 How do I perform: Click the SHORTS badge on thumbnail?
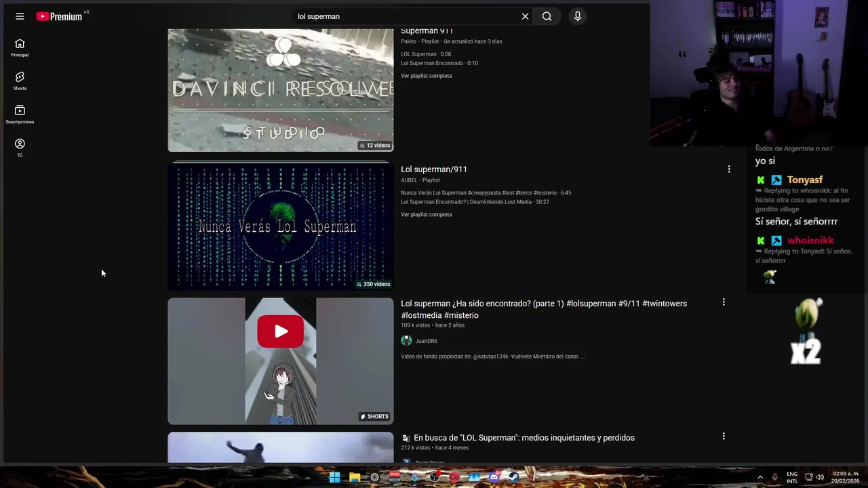pyautogui.click(x=374, y=417)
